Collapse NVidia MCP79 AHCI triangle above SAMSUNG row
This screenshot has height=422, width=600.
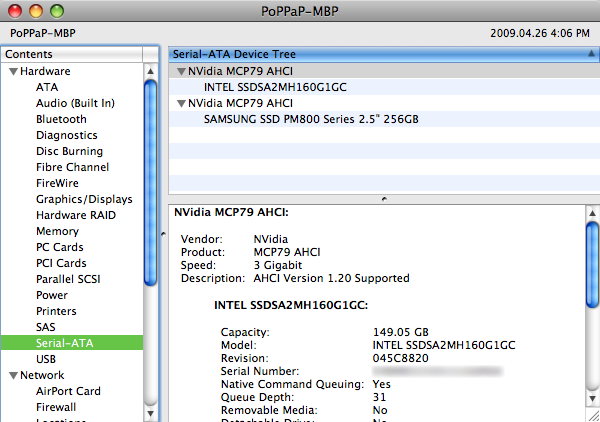181,103
